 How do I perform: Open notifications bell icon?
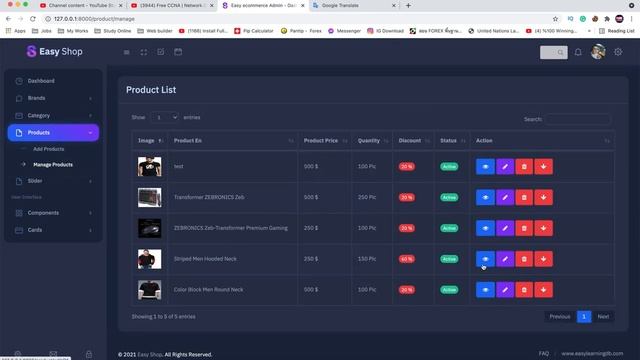(578, 52)
